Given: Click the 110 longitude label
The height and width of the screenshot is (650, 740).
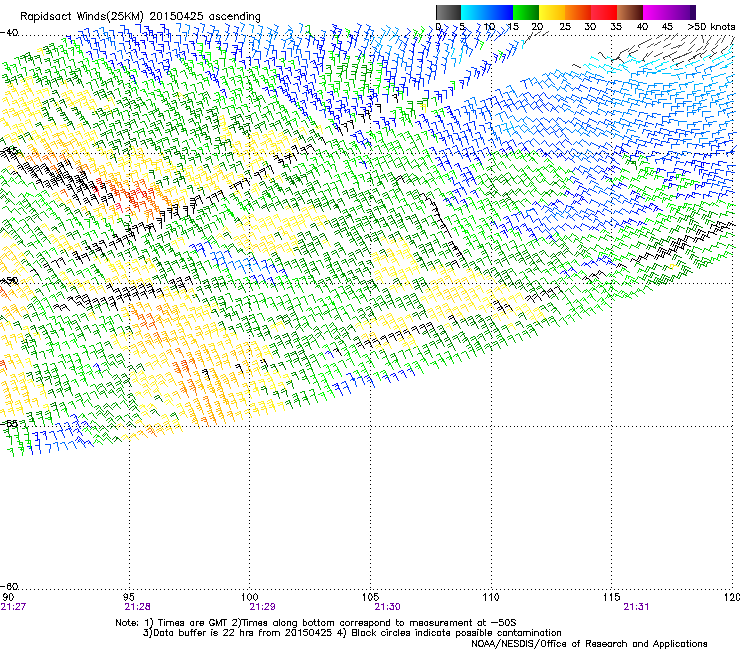Looking at the screenshot, I should pos(491,597).
